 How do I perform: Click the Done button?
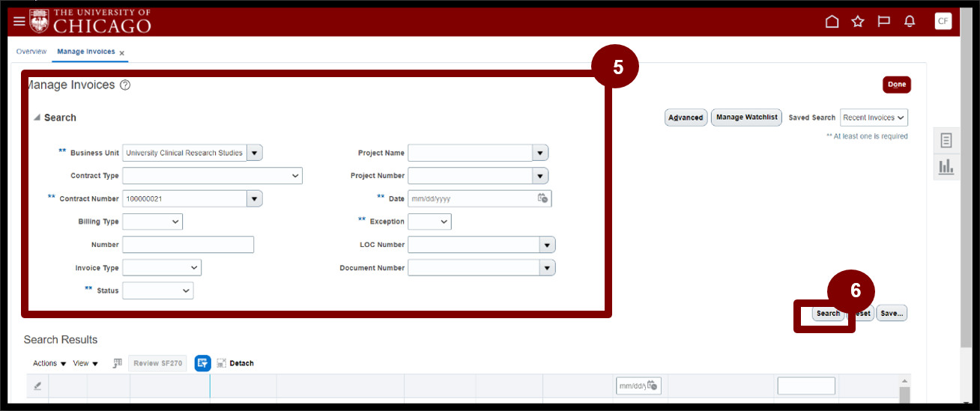[x=897, y=85]
